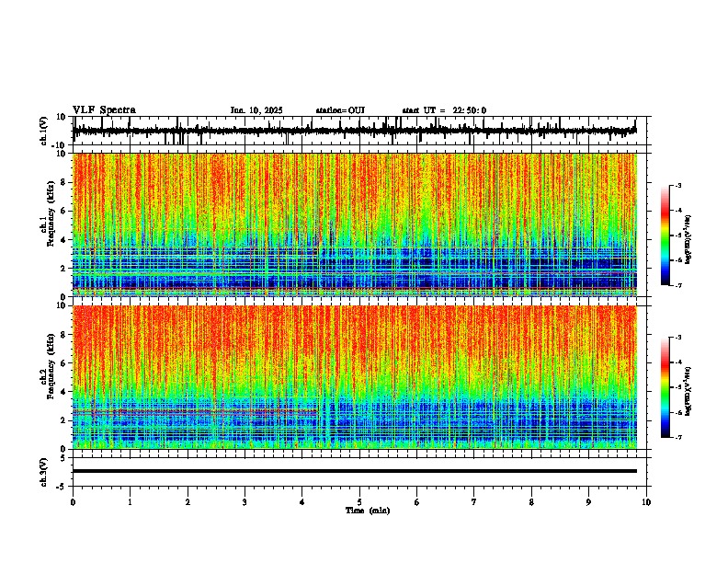The width and height of the screenshot is (728, 563).
Task: Select the "start UT = 22:50: 0" text
Action: point(444,110)
